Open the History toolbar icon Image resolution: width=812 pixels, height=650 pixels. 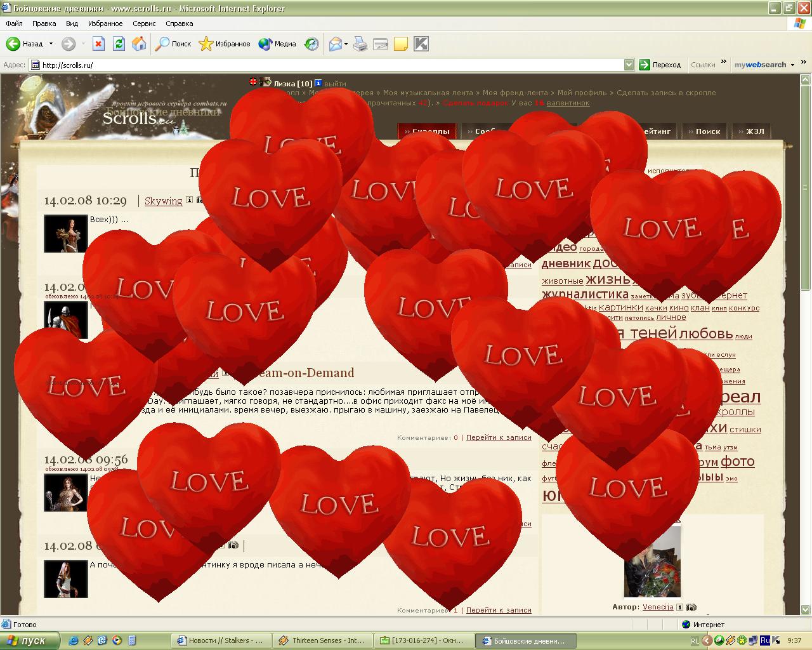(x=311, y=44)
